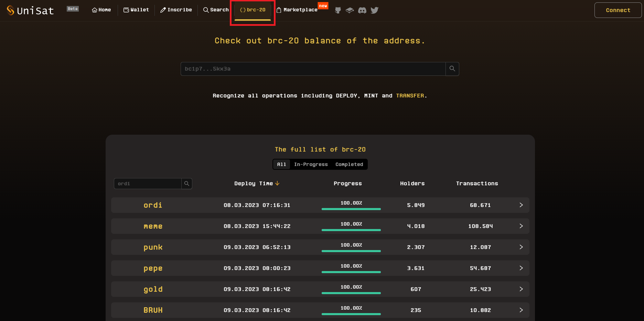
Task: Click the Connect button
Action: coord(618,10)
